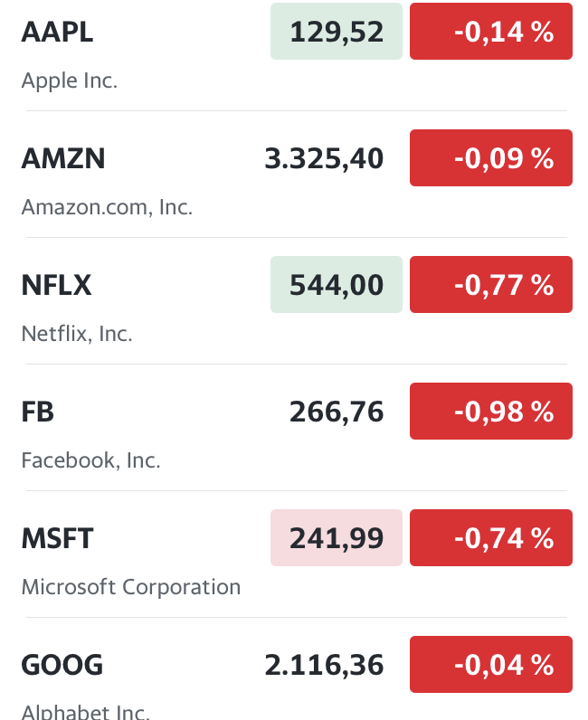
Task: Click the AAPL price 129,52
Action: click(337, 33)
